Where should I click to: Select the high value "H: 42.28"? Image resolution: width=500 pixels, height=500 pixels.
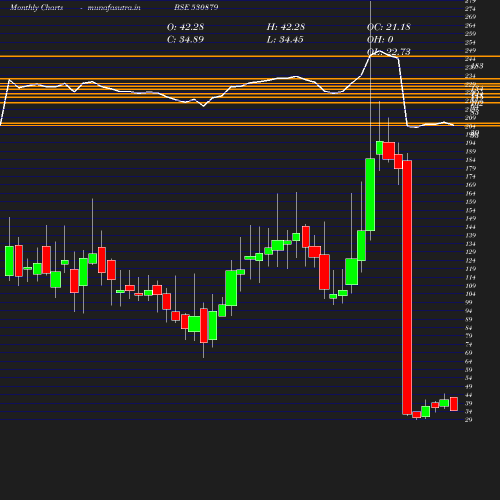coord(286,27)
